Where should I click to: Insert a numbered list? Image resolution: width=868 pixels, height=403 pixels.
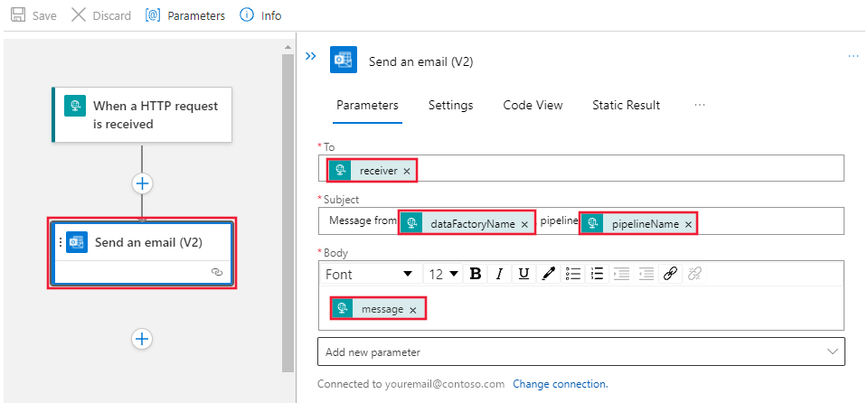click(x=597, y=274)
